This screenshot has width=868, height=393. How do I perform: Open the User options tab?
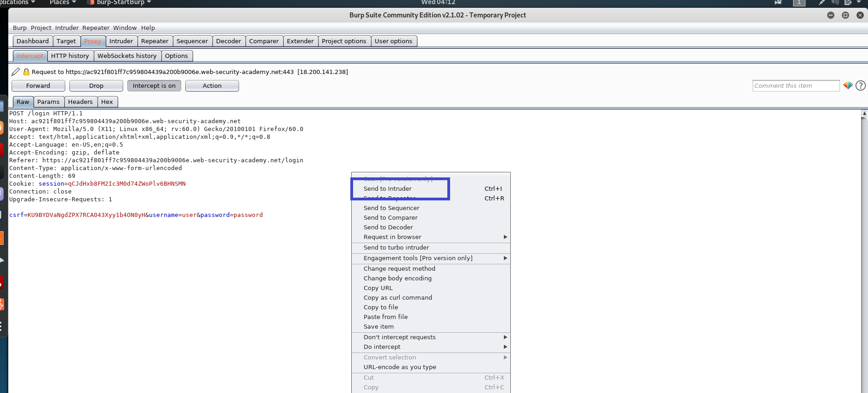pyautogui.click(x=394, y=41)
